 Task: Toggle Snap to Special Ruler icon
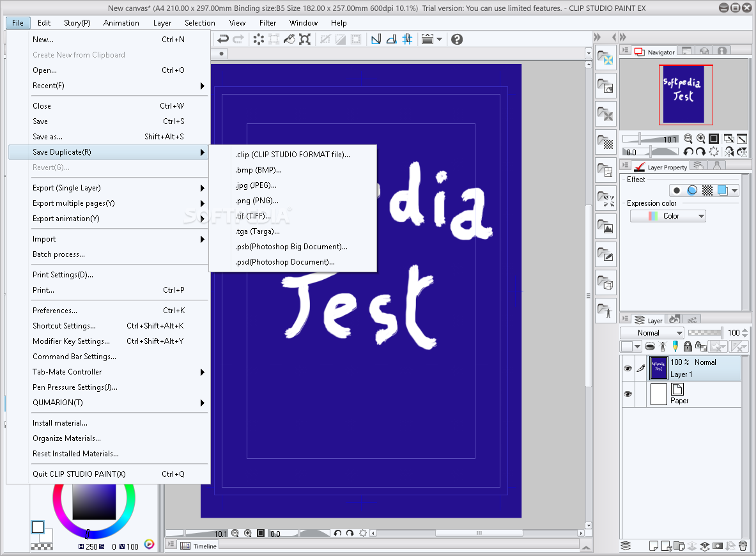[392, 39]
